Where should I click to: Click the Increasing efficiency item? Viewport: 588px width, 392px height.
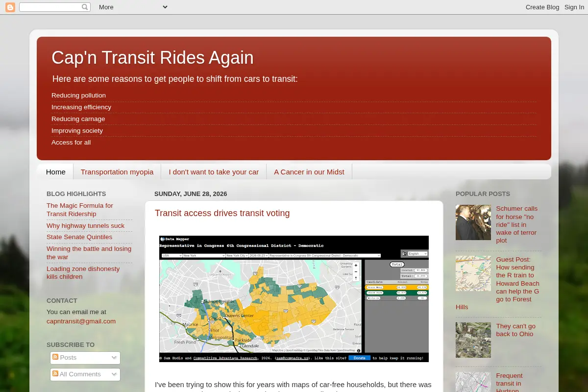point(81,107)
